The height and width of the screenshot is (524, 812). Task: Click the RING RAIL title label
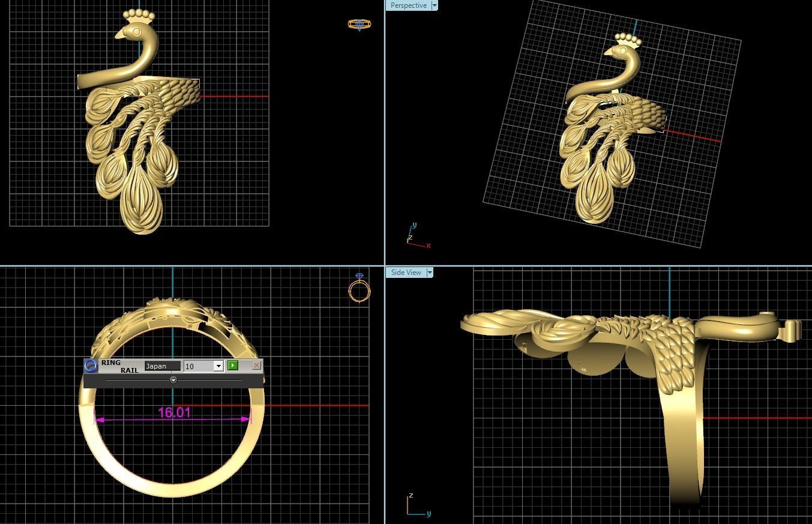click(119, 366)
